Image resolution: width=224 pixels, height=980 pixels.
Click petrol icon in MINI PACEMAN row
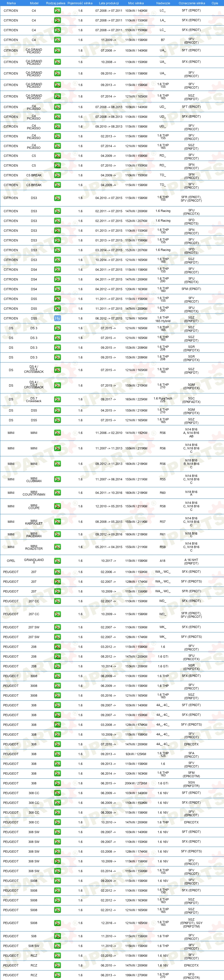click(57, 535)
